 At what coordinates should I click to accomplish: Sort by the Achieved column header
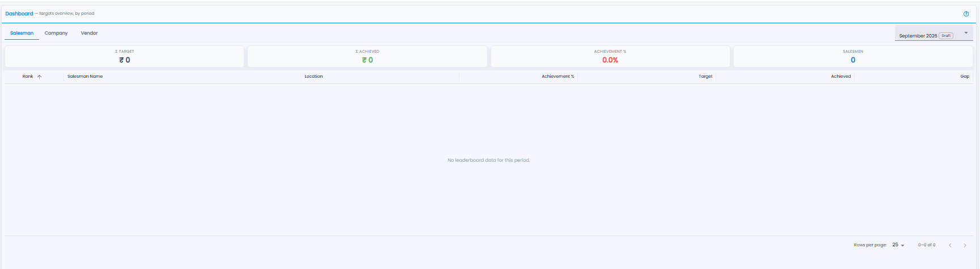[x=841, y=77]
